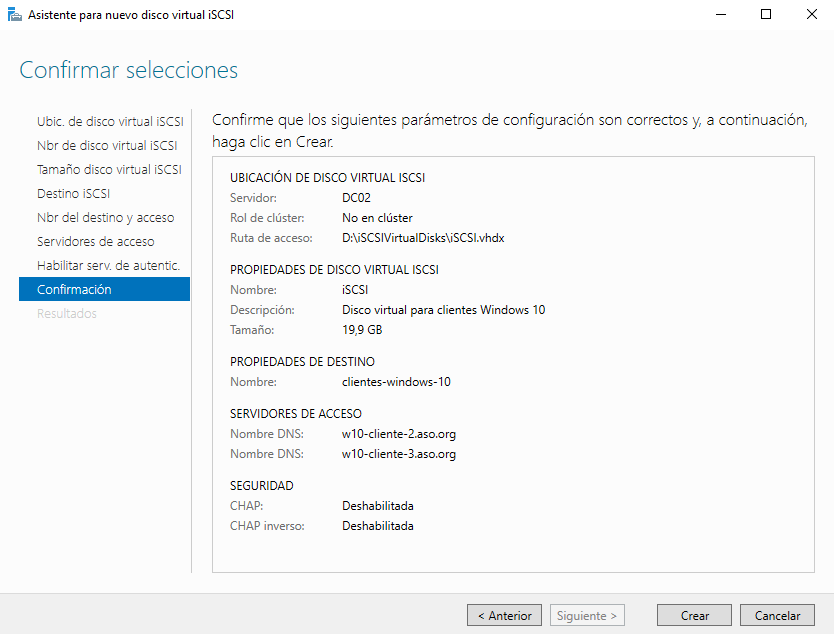Select Tamaño disco virtual iSCSI step
Screen dimensions: 834x634
[109, 169]
